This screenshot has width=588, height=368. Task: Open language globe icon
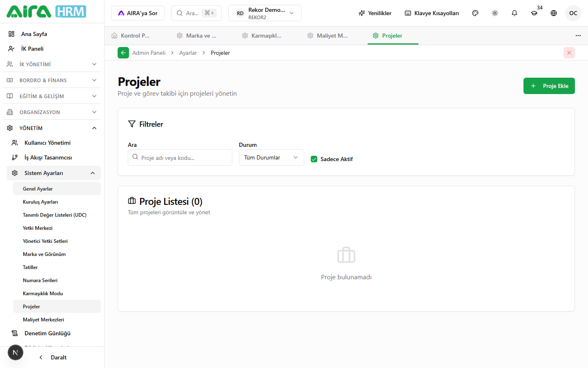tap(554, 13)
